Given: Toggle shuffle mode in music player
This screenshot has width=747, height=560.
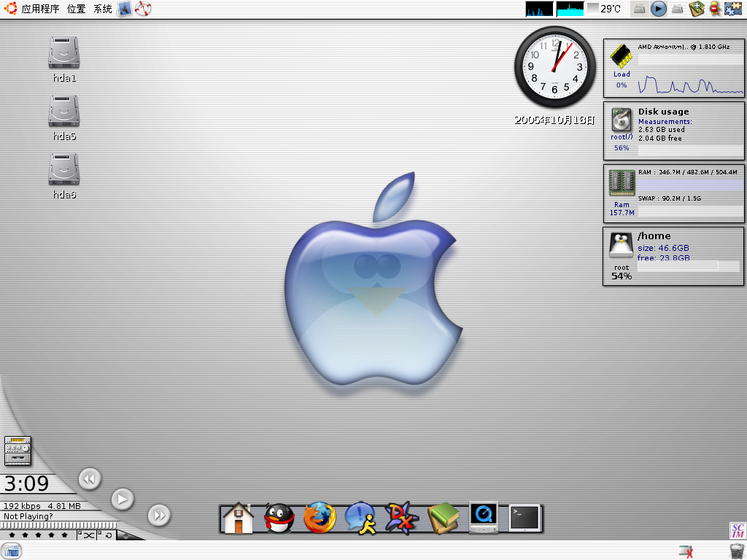Looking at the screenshot, I should coord(86,535).
